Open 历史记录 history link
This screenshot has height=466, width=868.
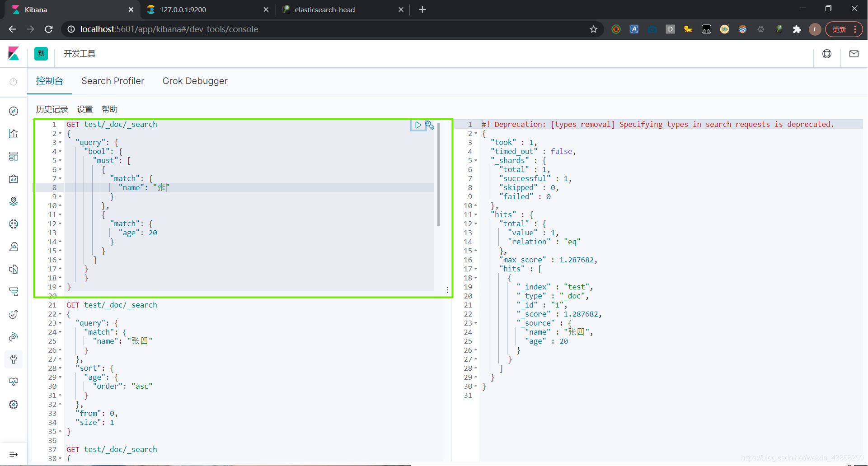point(52,109)
